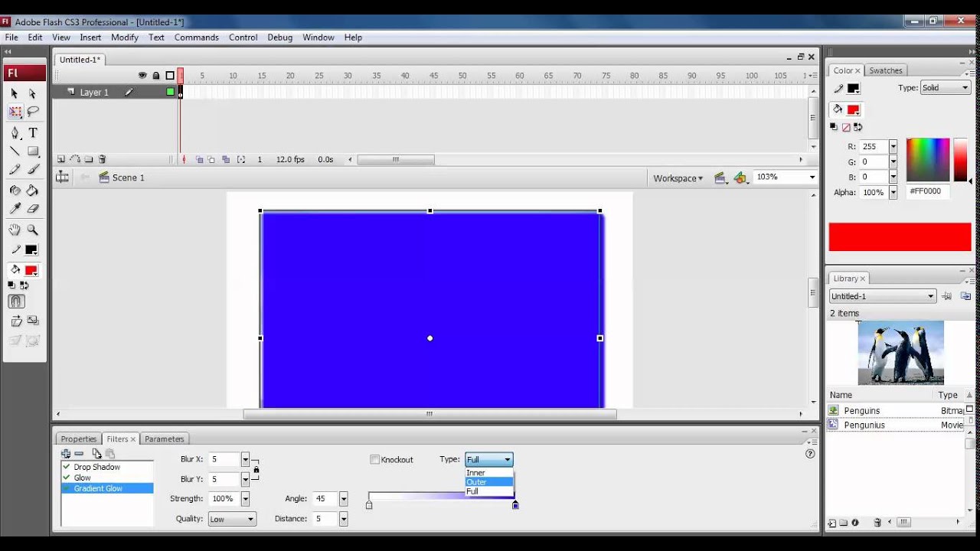Select the Subselection tool
The width and height of the screenshot is (980, 551).
(x=32, y=93)
